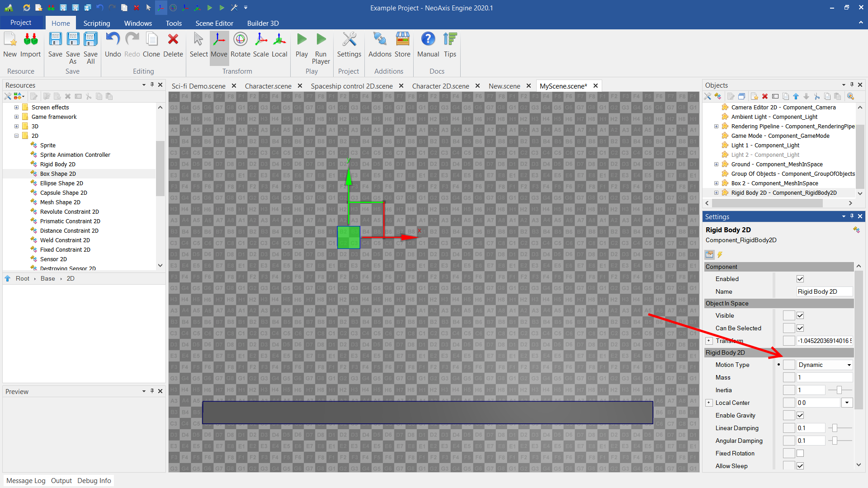
Task: Switch to the Character 2D.scene tab
Action: coord(440,86)
